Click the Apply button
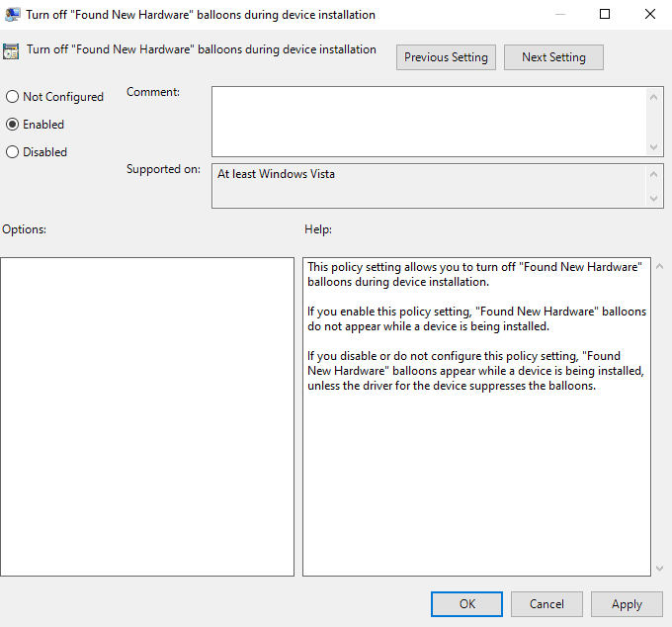 (x=627, y=604)
